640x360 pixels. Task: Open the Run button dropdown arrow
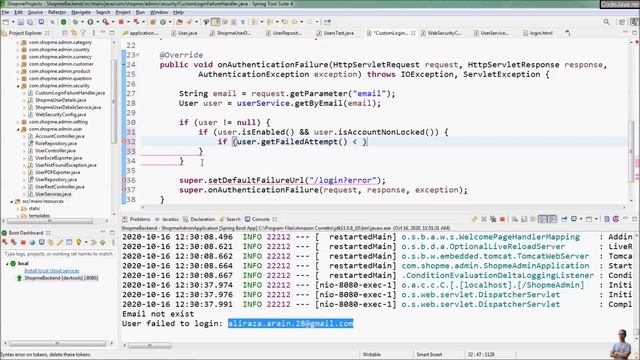click(x=97, y=22)
